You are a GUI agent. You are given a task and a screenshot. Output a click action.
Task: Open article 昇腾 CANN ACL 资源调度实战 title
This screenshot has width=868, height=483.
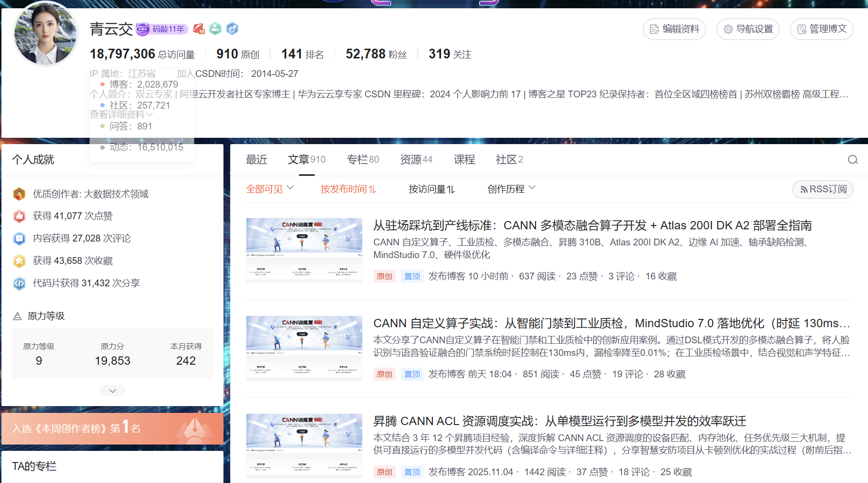click(x=560, y=421)
